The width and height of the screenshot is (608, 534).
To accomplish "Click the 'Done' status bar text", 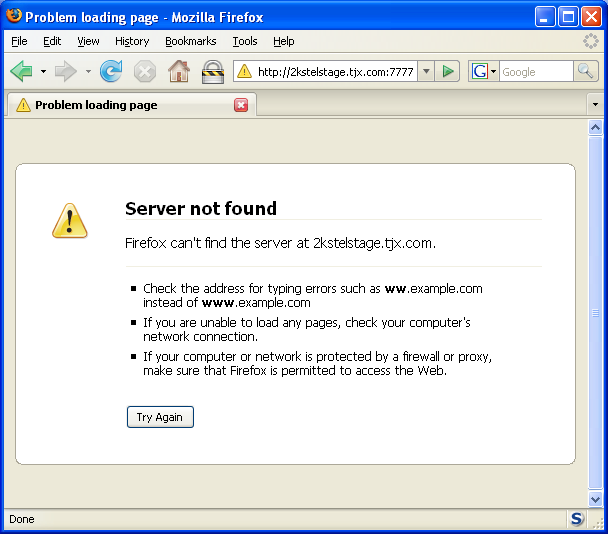I will (x=22, y=519).
